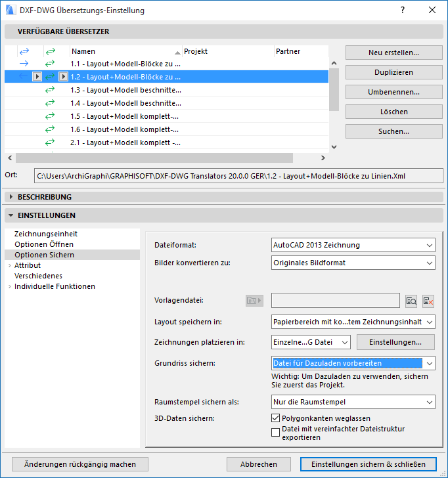The image size is (448, 478).
Task: Click the blue import/export arrows column header
Action: 24,52
